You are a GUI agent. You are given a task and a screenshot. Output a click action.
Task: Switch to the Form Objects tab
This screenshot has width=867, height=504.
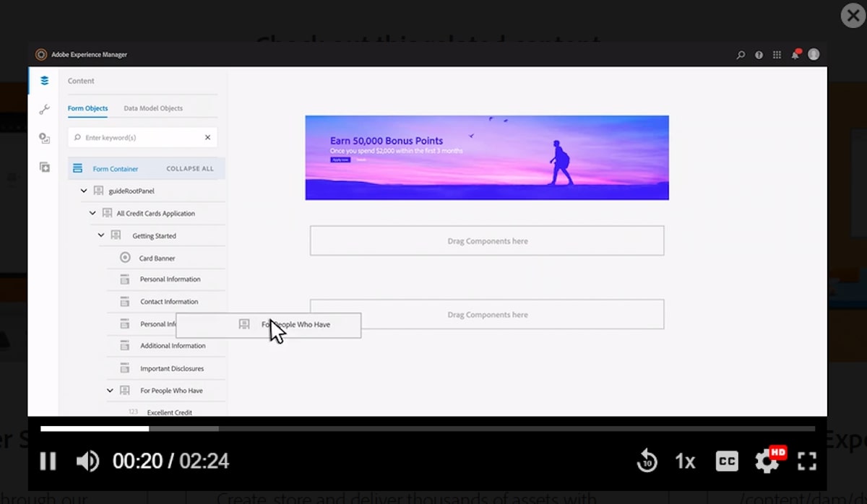87,108
